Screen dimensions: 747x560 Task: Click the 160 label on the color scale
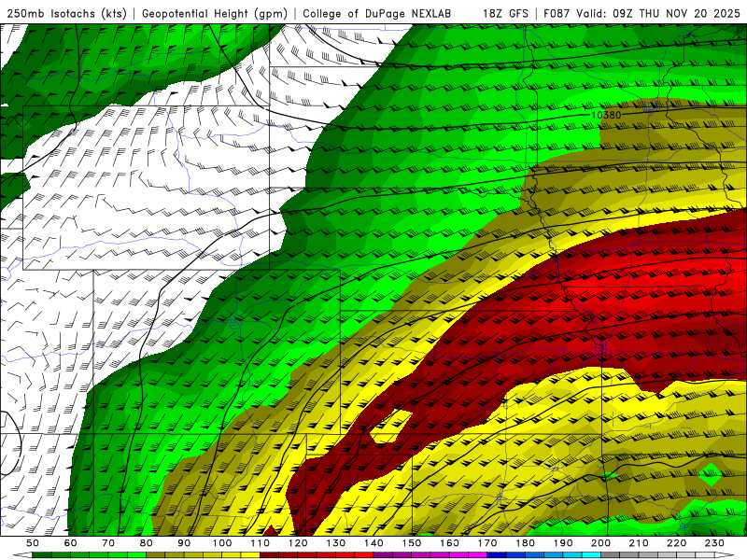[x=450, y=543]
